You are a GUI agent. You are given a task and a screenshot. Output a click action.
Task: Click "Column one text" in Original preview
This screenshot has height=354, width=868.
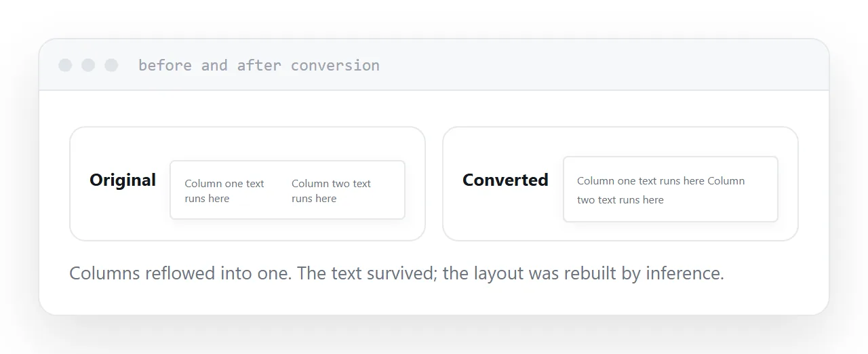224,184
